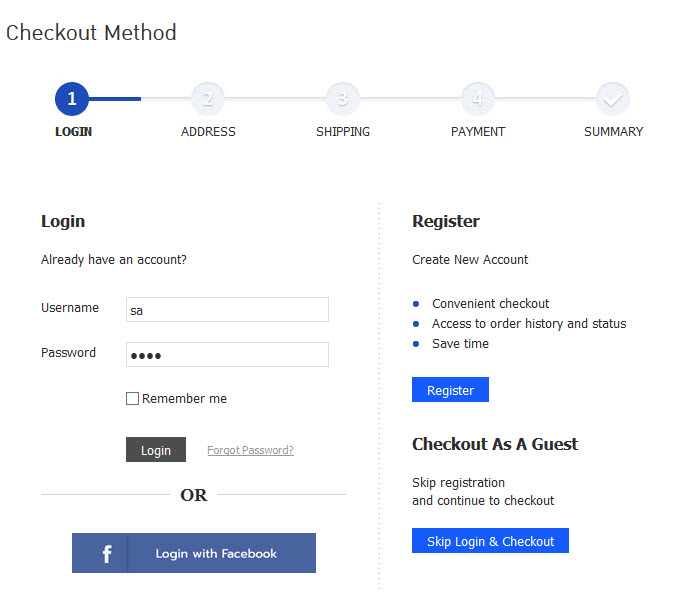684x592 pixels.
Task: Click step 4 Payment circle icon
Action: click(478, 99)
